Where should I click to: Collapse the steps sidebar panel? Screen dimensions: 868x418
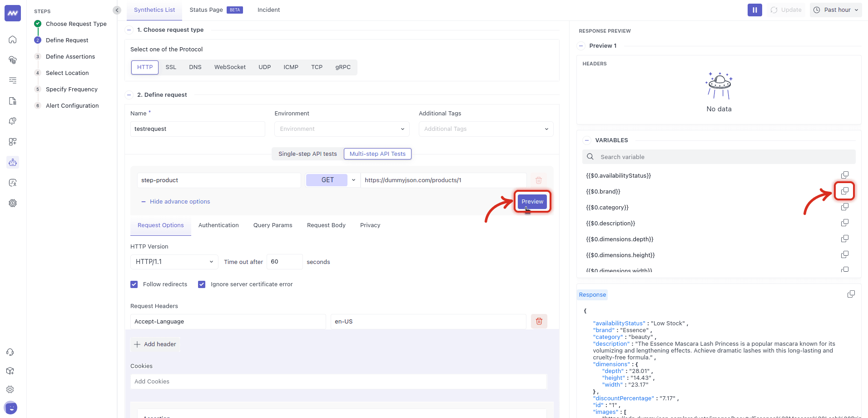(x=117, y=10)
